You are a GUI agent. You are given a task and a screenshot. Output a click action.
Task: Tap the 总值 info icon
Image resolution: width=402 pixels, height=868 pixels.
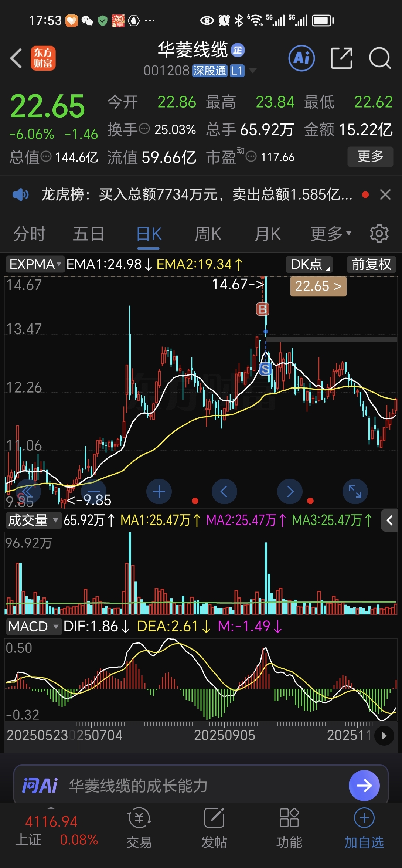point(46,157)
